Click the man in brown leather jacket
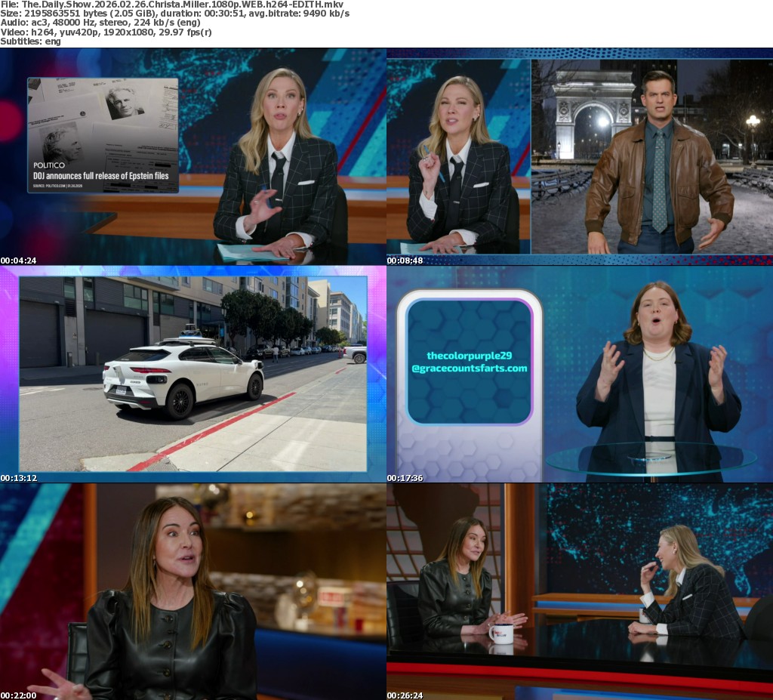The width and height of the screenshot is (773, 700). [658, 174]
